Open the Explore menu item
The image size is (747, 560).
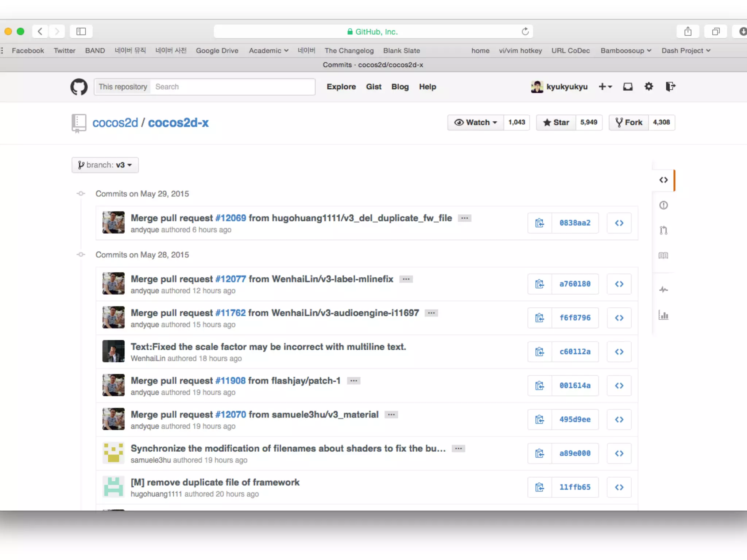pyautogui.click(x=341, y=87)
